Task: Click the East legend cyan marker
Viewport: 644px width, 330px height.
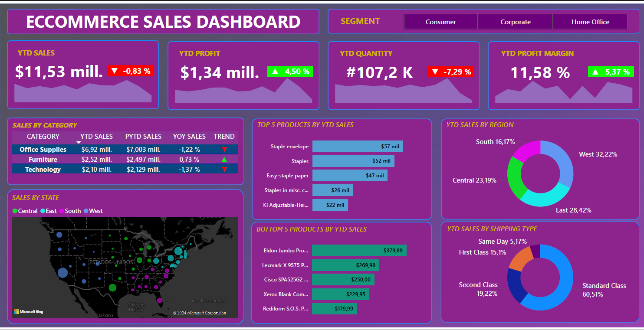Action: (43, 211)
